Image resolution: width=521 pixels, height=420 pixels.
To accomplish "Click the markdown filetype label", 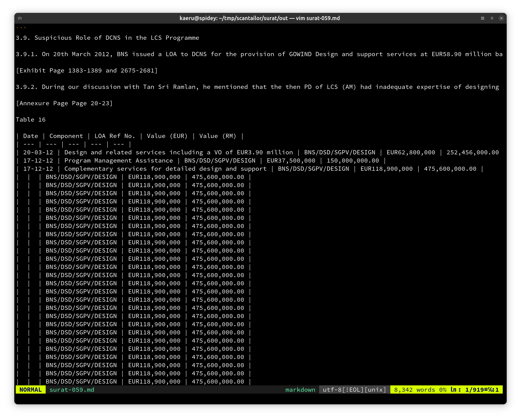I will 300,390.
